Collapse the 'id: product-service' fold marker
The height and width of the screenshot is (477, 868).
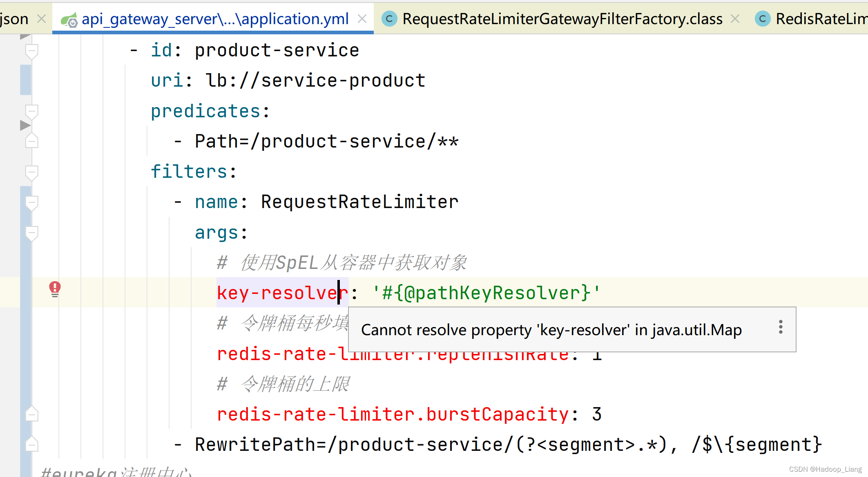coord(31,51)
